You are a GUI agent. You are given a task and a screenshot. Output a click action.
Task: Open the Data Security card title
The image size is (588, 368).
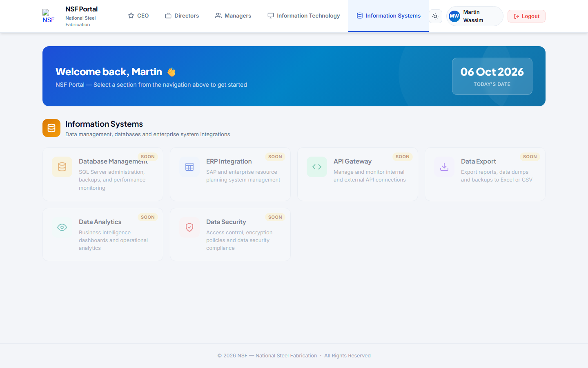point(226,222)
